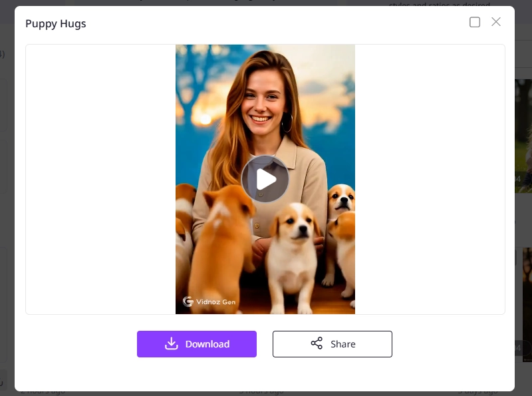Click the Puppy Hugs title text
This screenshot has height=396, width=532.
click(55, 23)
